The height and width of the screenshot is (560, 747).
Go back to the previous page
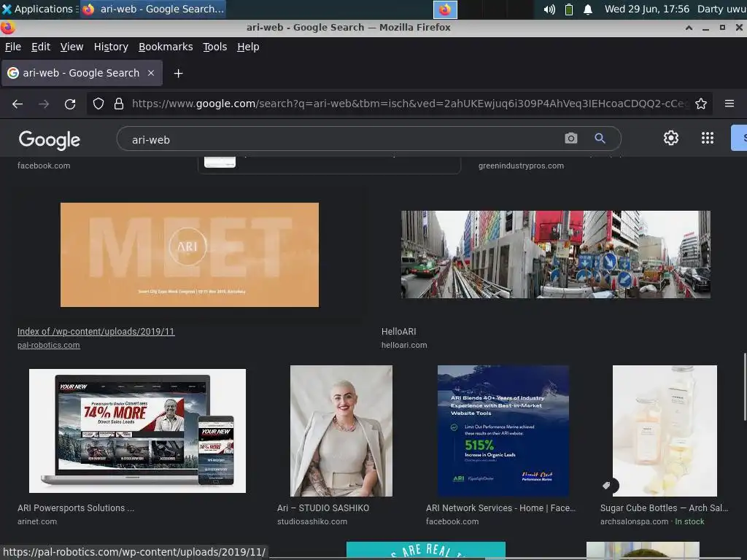click(18, 104)
